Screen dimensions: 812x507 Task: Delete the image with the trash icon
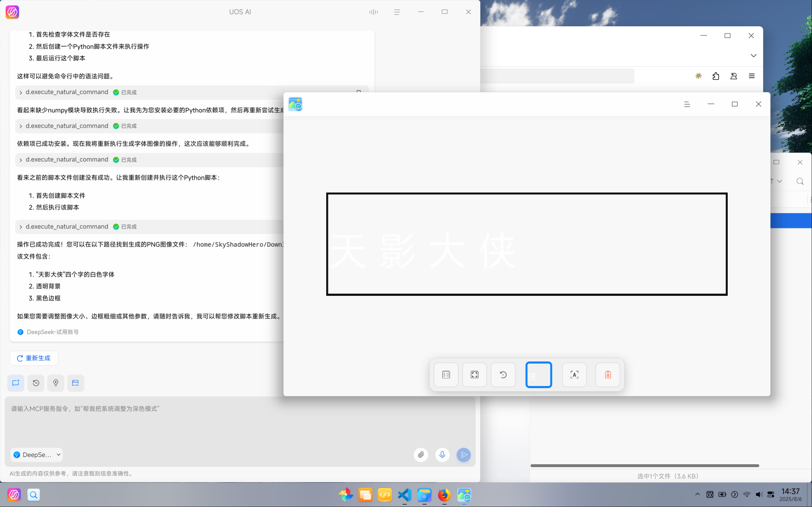click(608, 375)
